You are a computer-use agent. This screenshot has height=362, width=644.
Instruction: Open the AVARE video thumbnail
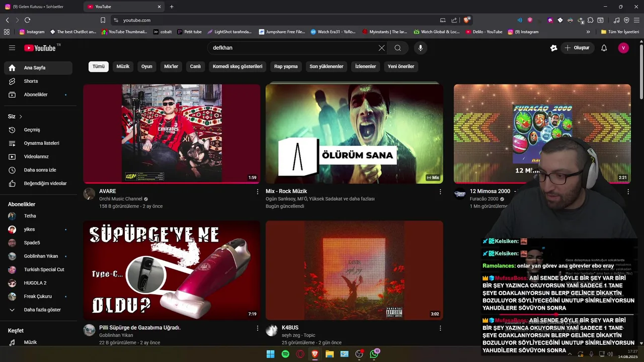pos(172,133)
